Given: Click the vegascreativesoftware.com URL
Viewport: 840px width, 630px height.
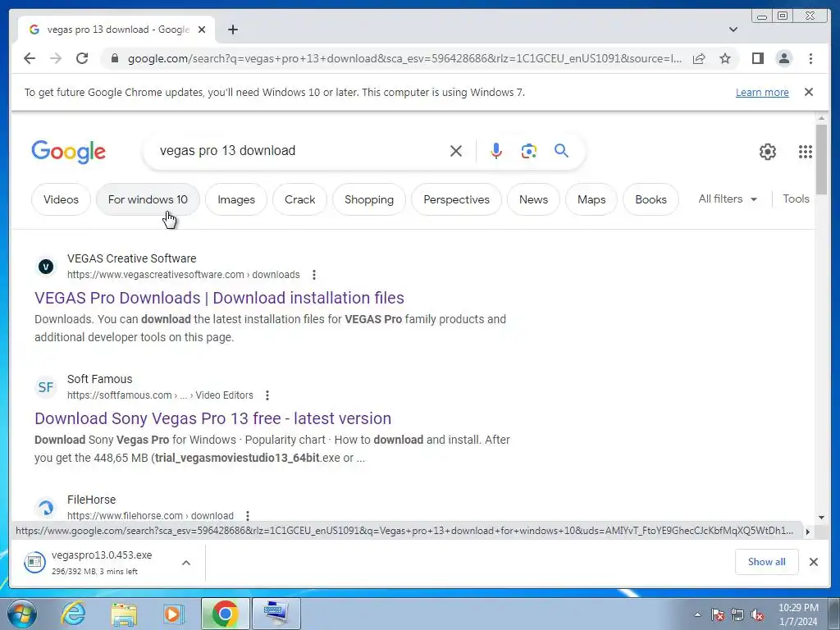Looking at the screenshot, I should (183, 275).
